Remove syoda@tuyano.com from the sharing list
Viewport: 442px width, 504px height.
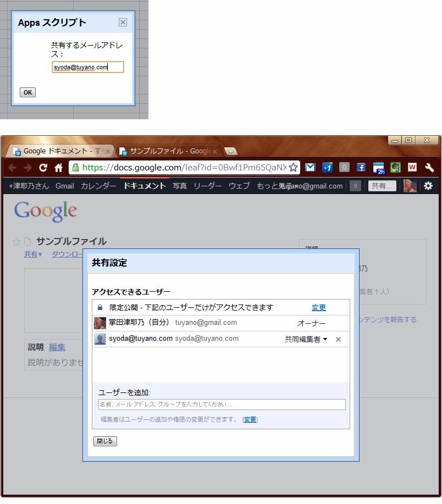[x=338, y=340]
